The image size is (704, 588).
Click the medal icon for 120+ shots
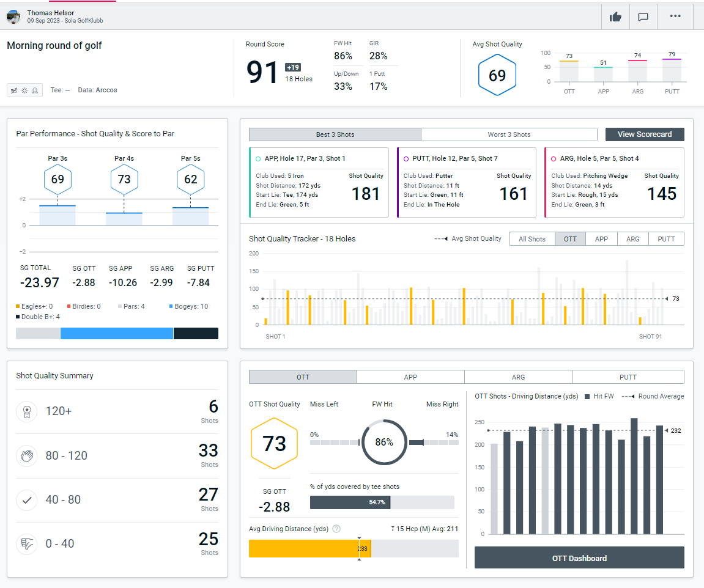coord(26,411)
